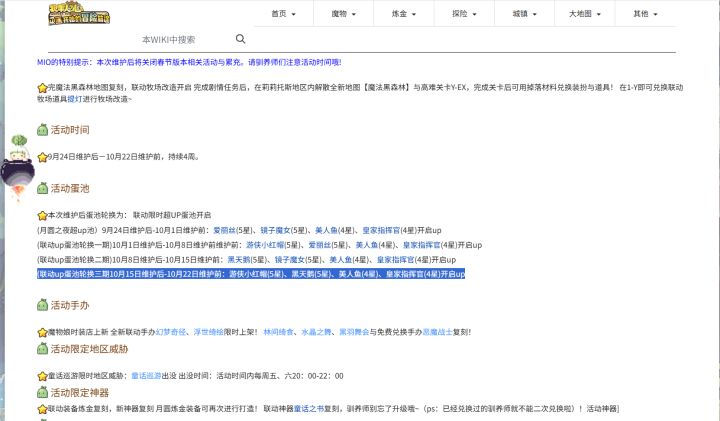
Task: Click the floating cauldron mascot widget
Action: pyautogui.click(x=18, y=168)
